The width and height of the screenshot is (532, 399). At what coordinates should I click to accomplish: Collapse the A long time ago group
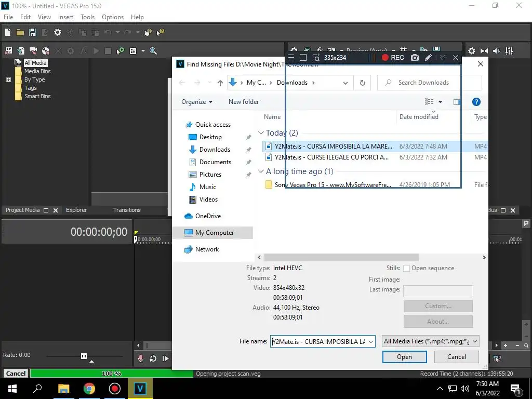tap(261, 171)
